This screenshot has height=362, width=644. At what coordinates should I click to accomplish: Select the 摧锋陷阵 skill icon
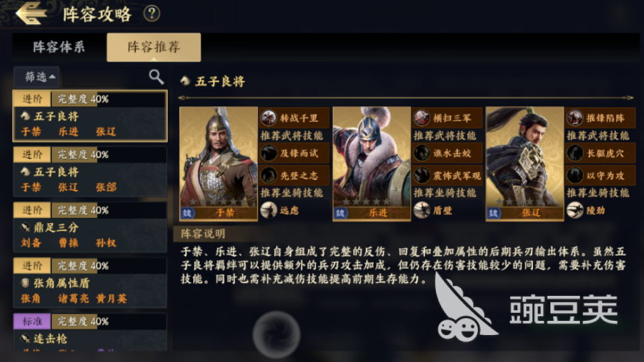click(575, 118)
